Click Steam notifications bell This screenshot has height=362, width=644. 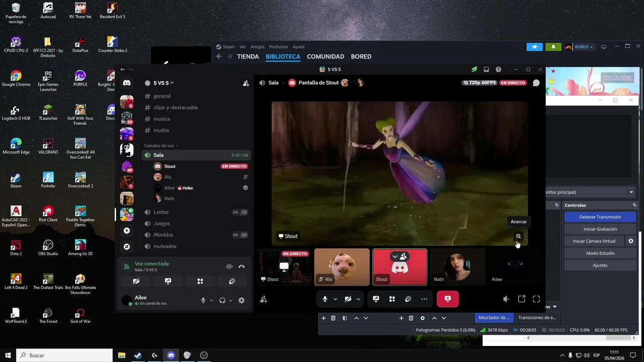(x=553, y=47)
